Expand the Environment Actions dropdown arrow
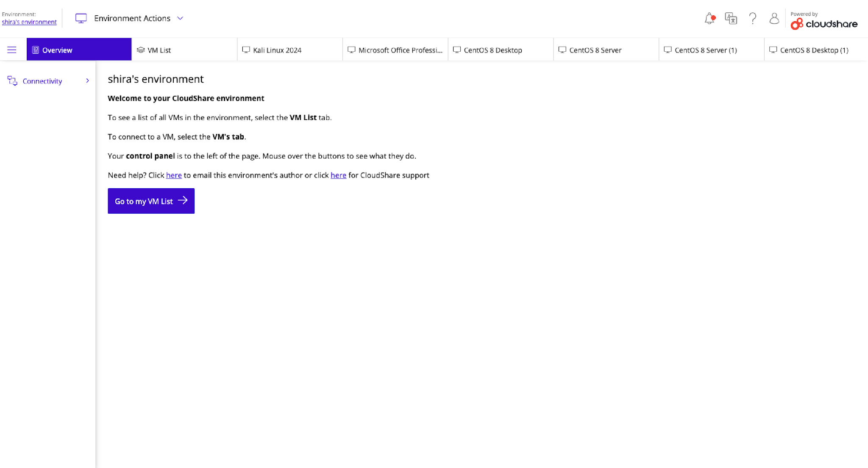This screenshot has height=468, width=868. [x=180, y=18]
